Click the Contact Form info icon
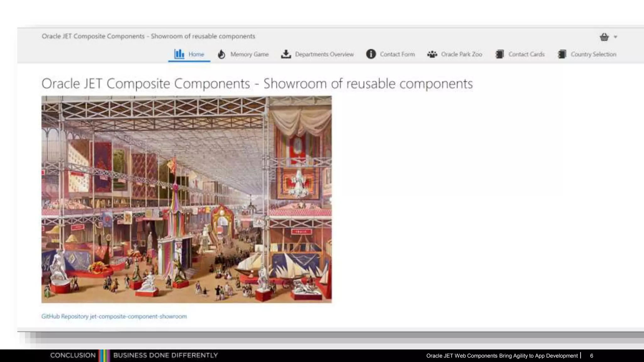644x362 pixels. [371, 54]
